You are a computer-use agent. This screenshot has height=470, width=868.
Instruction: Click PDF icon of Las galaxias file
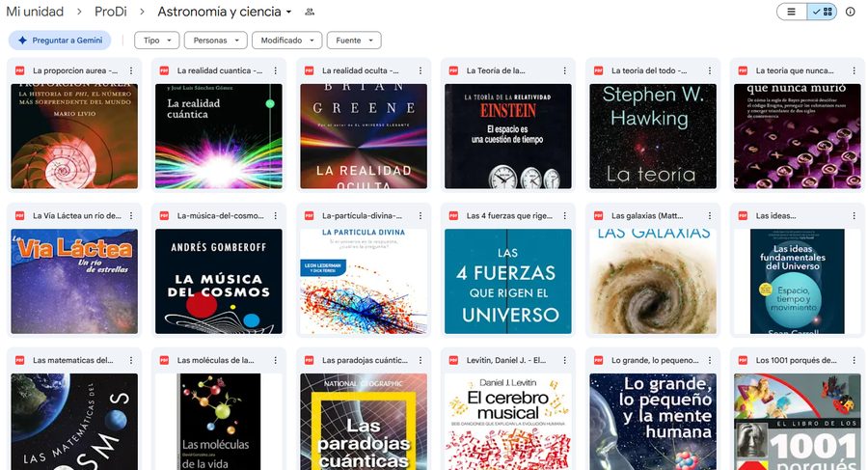[x=598, y=215]
